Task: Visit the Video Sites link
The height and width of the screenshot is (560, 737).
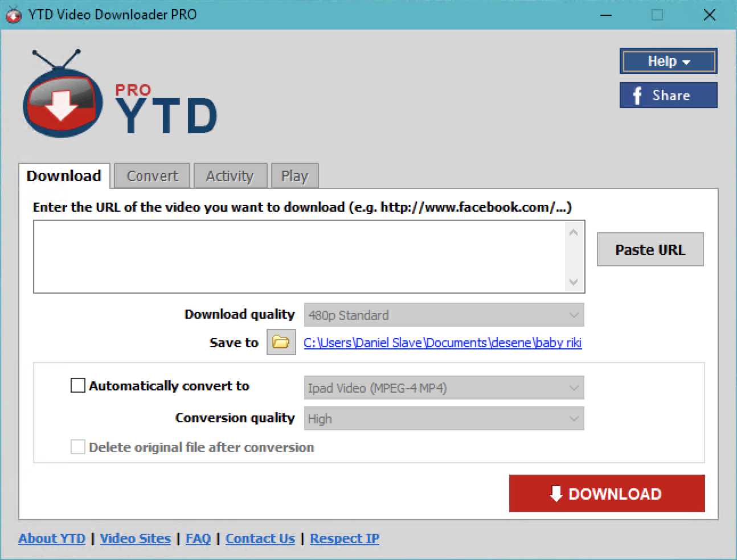Action: coord(136,538)
